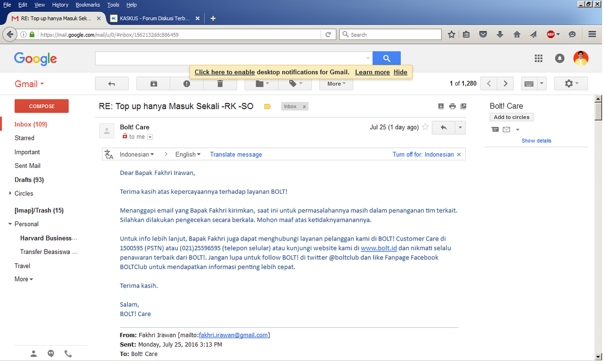Click the contact panel envelope icon
The image size is (604, 364).
pos(506,130)
